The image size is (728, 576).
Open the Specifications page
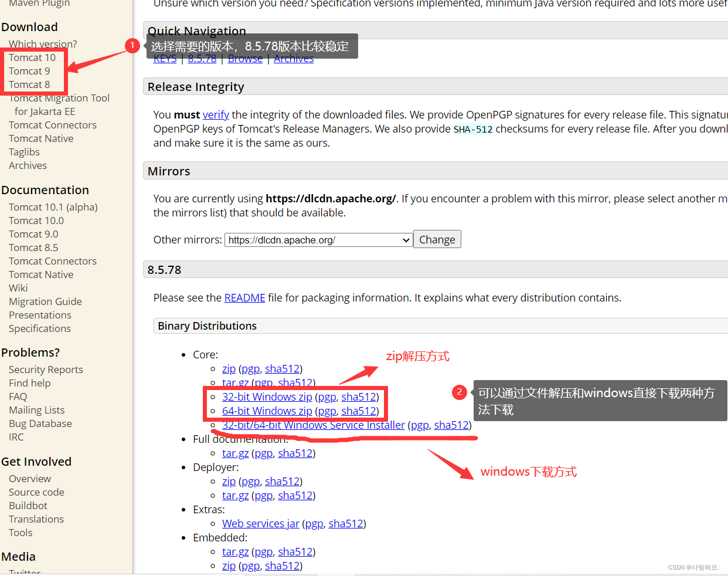click(x=40, y=328)
